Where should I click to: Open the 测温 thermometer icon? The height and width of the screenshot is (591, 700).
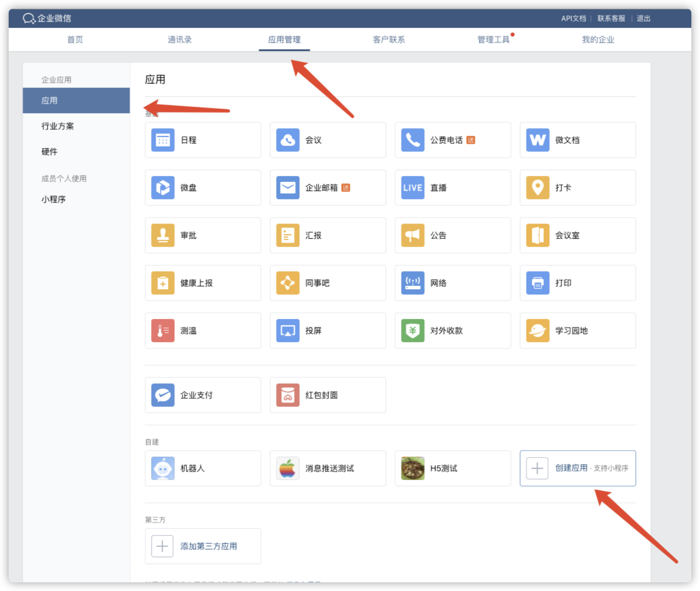coord(162,331)
